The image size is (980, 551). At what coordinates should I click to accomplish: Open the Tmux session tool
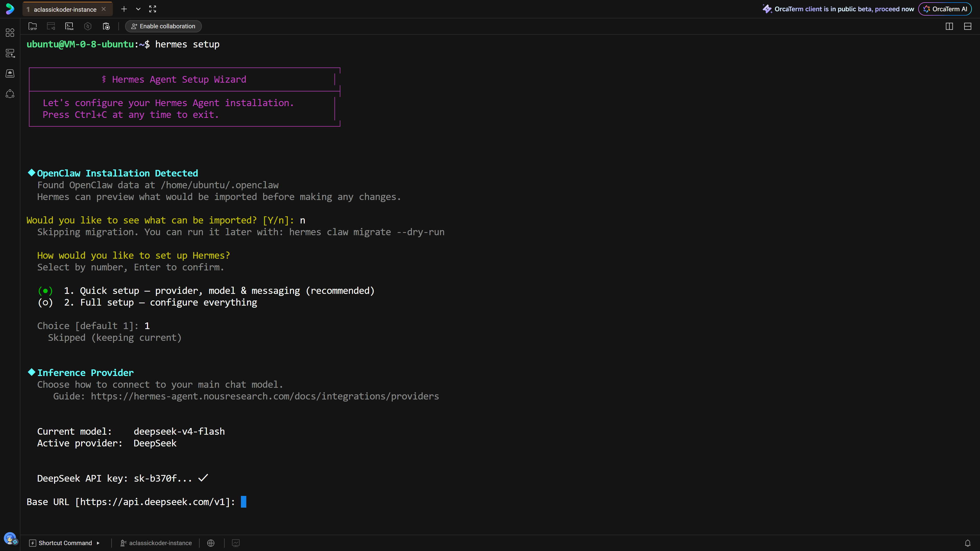click(x=69, y=26)
